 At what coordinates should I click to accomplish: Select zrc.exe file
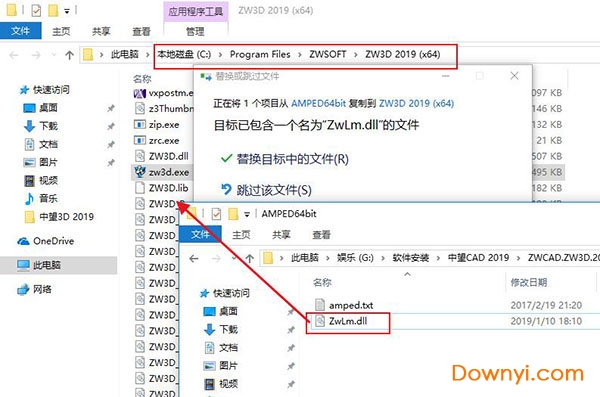[157, 141]
